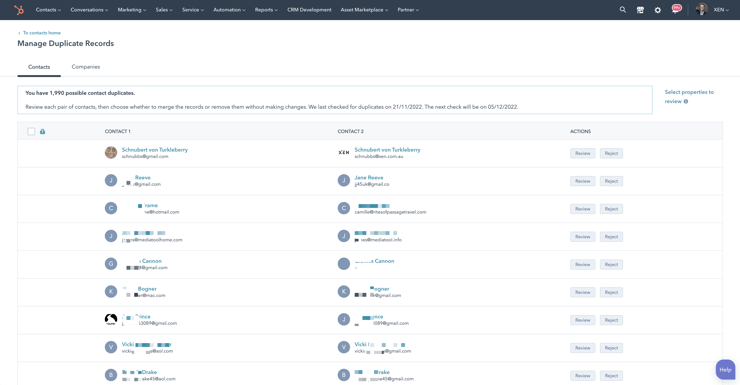The image size is (740, 385).
Task: Expand the Automation navigation menu
Action: [x=229, y=9]
